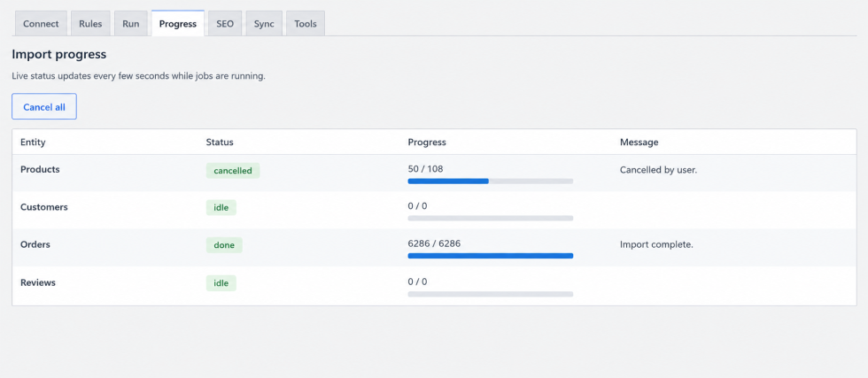The width and height of the screenshot is (868, 378).
Task: Select the Customers entity name
Action: 44,207
